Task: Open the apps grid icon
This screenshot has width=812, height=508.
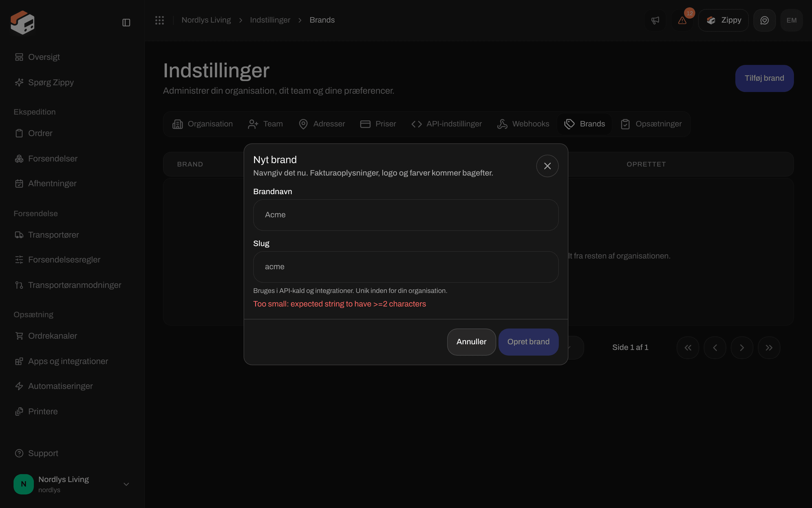Action: pyautogui.click(x=160, y=20)
